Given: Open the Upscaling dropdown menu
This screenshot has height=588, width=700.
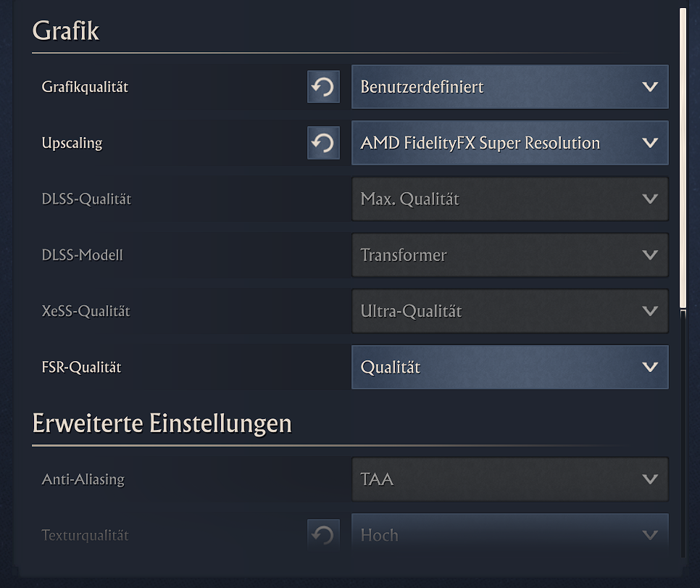Looking at the screenshot, I should tap(509, 143).
